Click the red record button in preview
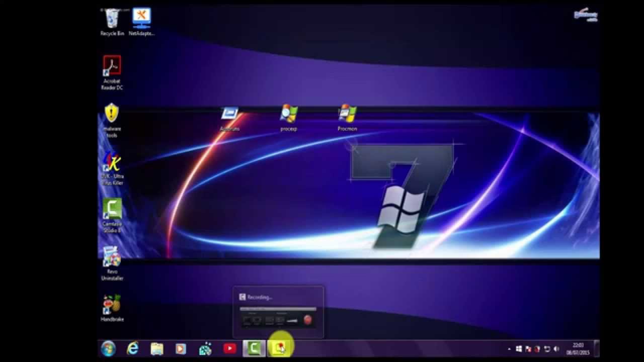 pos(308,320)
